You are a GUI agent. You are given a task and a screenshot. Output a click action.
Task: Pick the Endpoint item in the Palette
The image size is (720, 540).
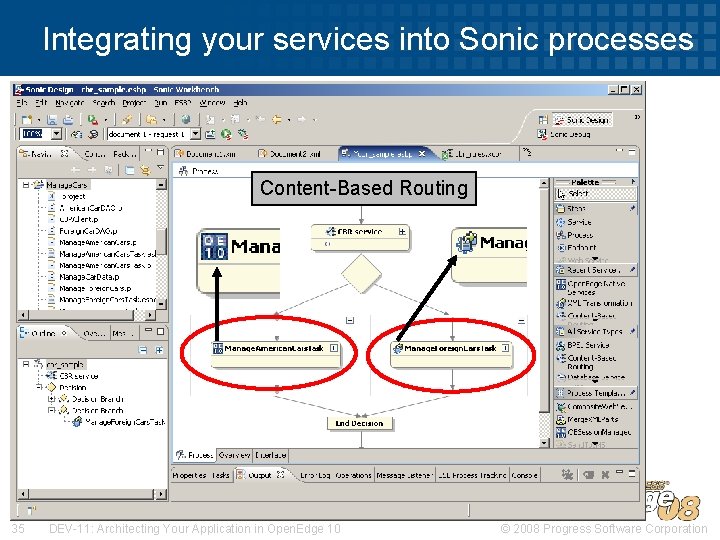coord(577,248)
